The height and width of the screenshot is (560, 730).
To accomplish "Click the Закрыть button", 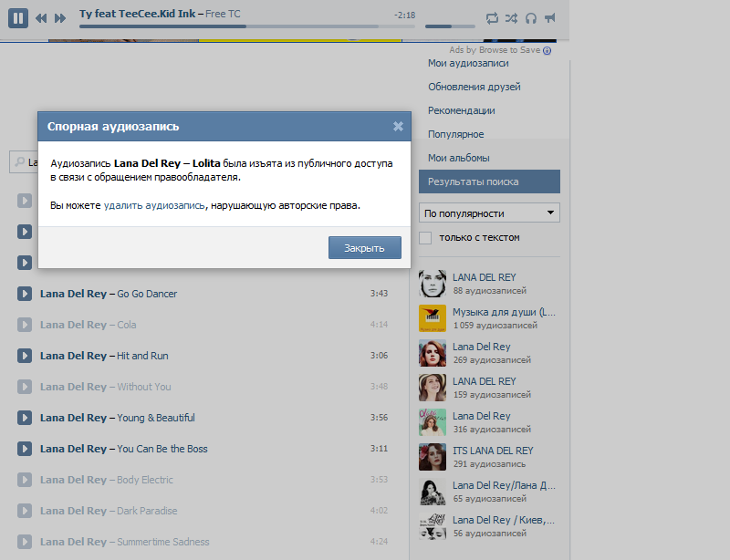I will click(x=364, y=248).
